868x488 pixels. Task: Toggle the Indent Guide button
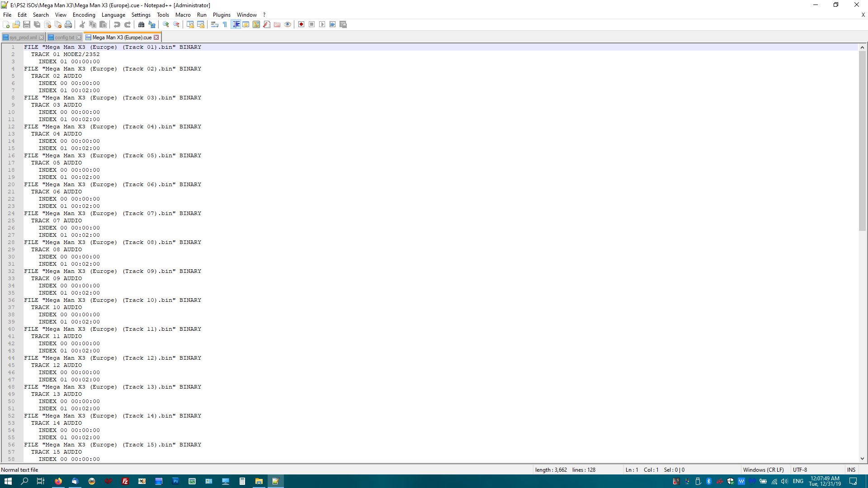(236, 24)
